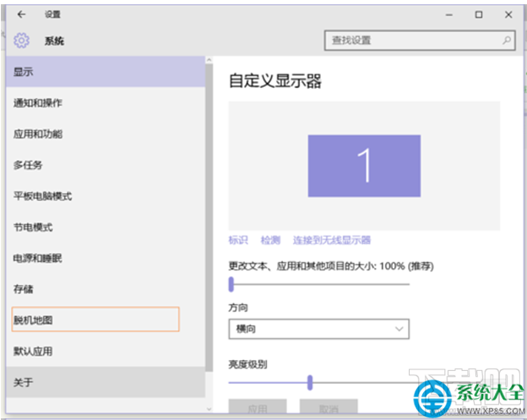
Task: Minimize the Settings window
Action: click(449, 15)
